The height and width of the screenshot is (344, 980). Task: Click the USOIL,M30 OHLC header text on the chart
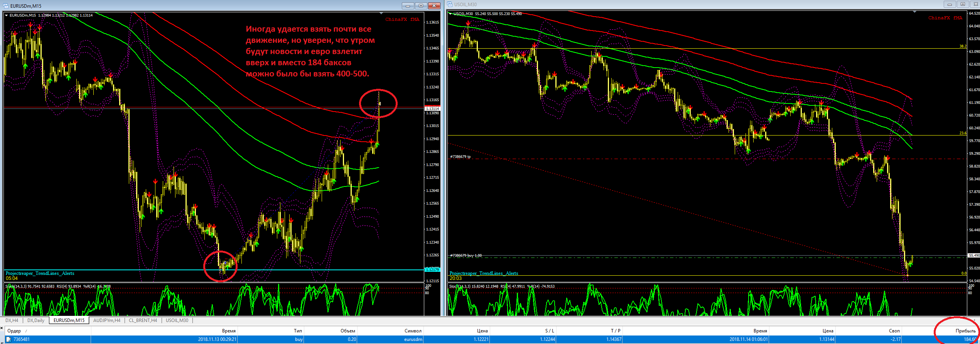[487, 14]
